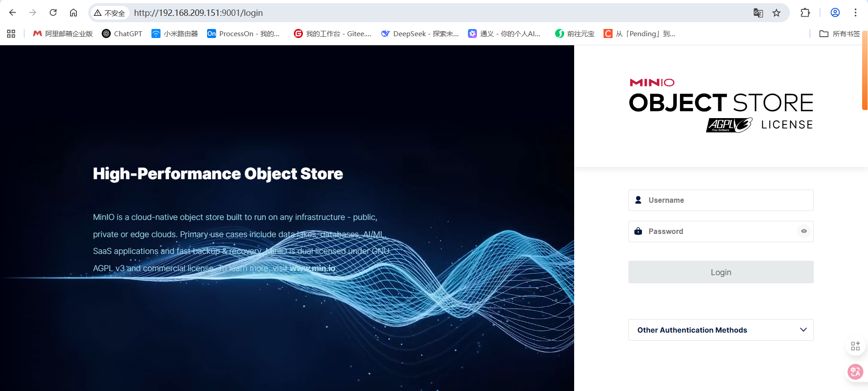Click the Login button
Screen dimensions: 868x391
coord(721,272)
